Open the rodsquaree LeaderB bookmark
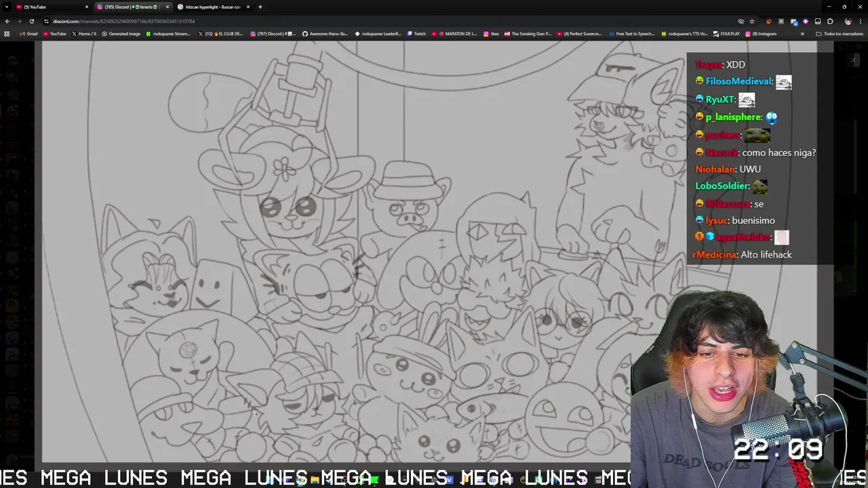The width and height of the screenshot is (868, 488). pyautogui.click(x=378, y=34)
